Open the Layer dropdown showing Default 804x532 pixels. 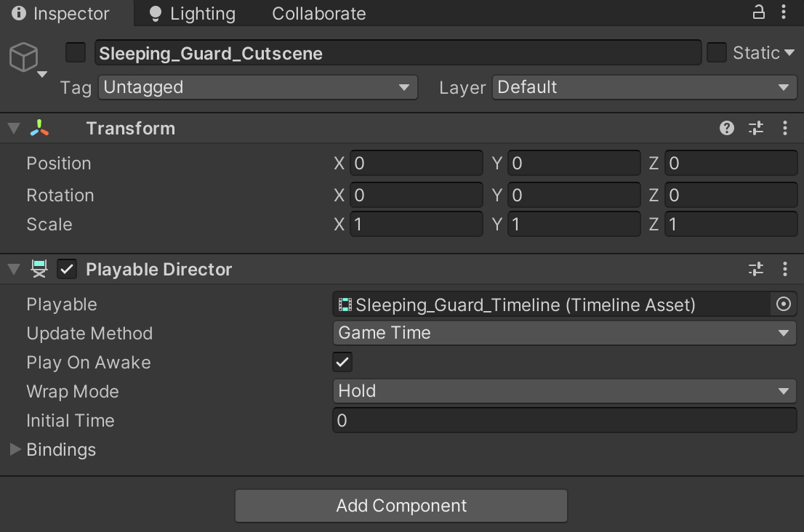pyautogui.click(x=645, y=87)
